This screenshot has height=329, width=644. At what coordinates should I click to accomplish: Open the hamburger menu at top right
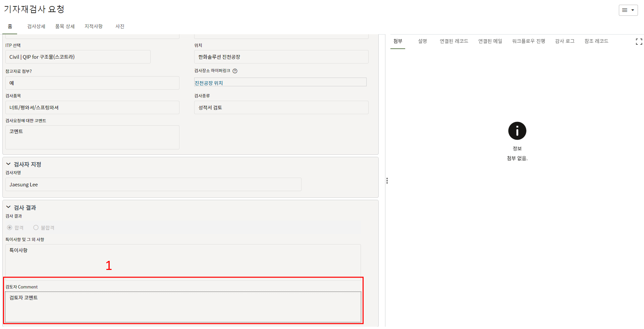point(628,10)
